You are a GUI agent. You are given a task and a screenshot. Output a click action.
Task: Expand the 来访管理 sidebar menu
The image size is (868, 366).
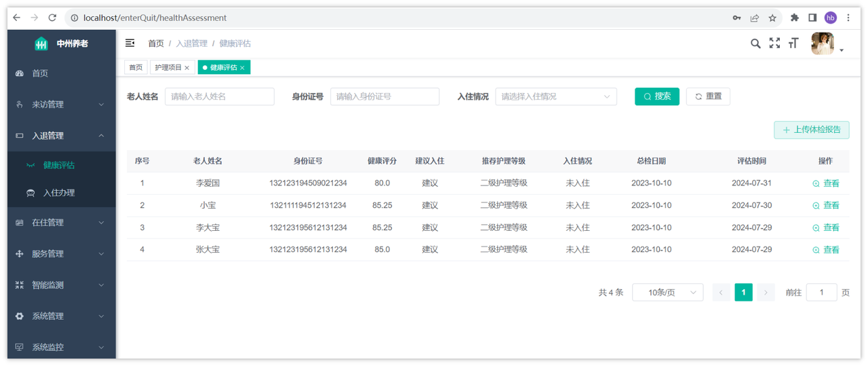62,105
